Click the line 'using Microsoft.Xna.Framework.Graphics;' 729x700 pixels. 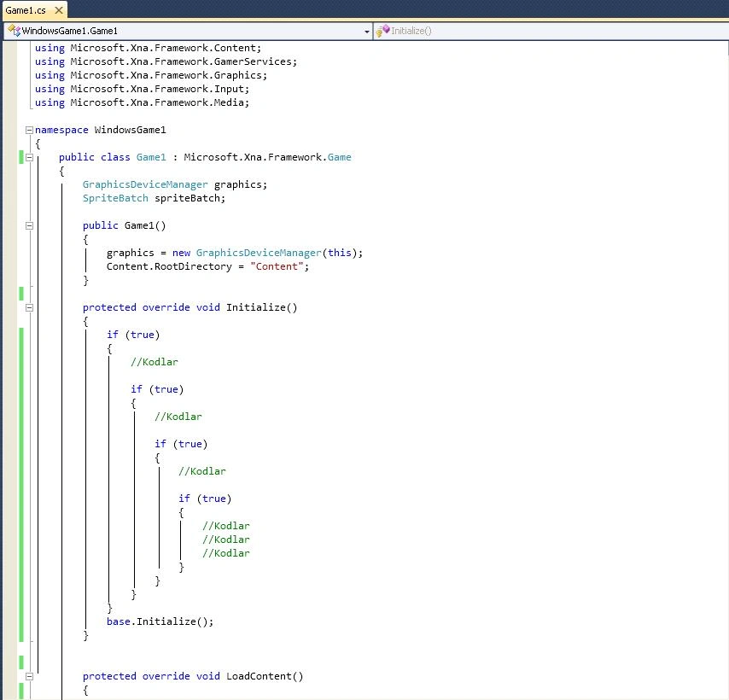(x=151, y=75)
